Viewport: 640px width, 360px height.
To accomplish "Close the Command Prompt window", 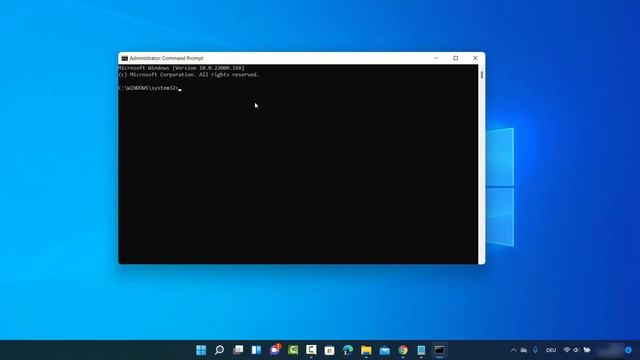I will tap(475, 58).
